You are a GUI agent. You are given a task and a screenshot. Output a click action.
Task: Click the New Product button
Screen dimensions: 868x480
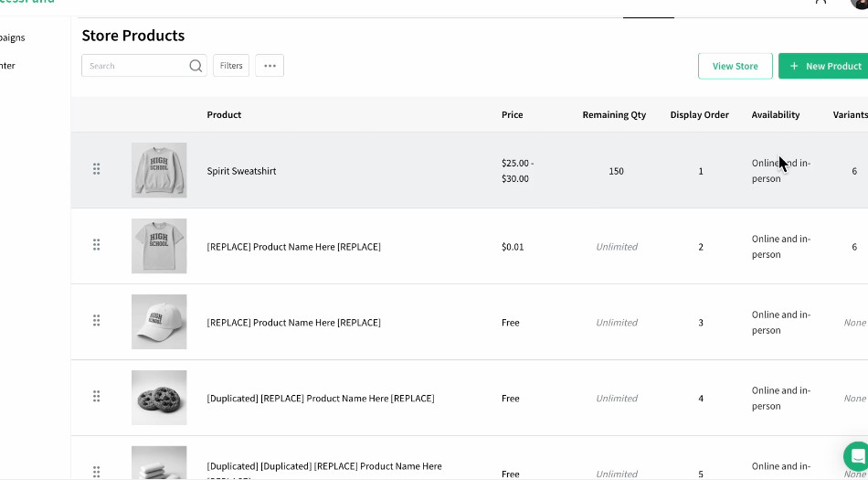click(x=823, y=66)
